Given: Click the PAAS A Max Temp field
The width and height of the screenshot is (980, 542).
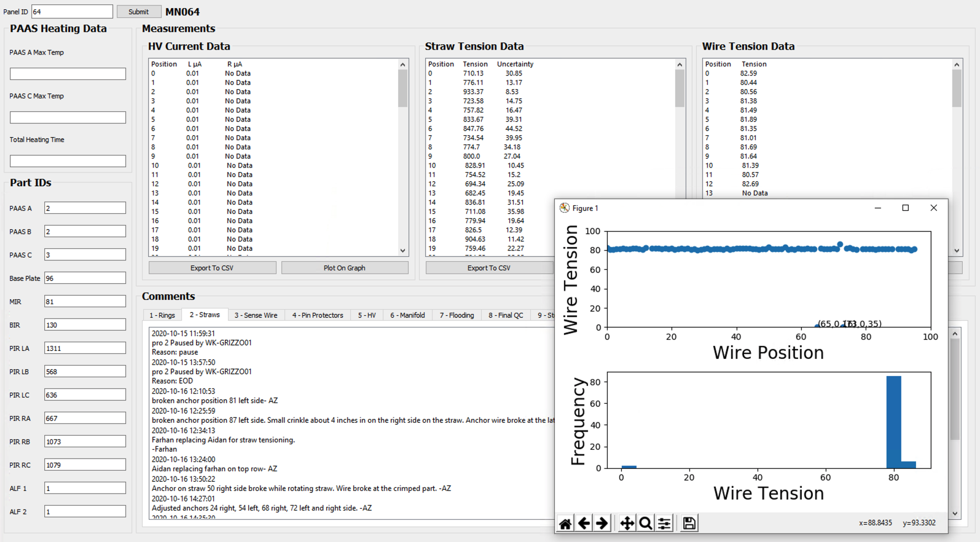Looking at the screenshot, I should coord(68,74).
